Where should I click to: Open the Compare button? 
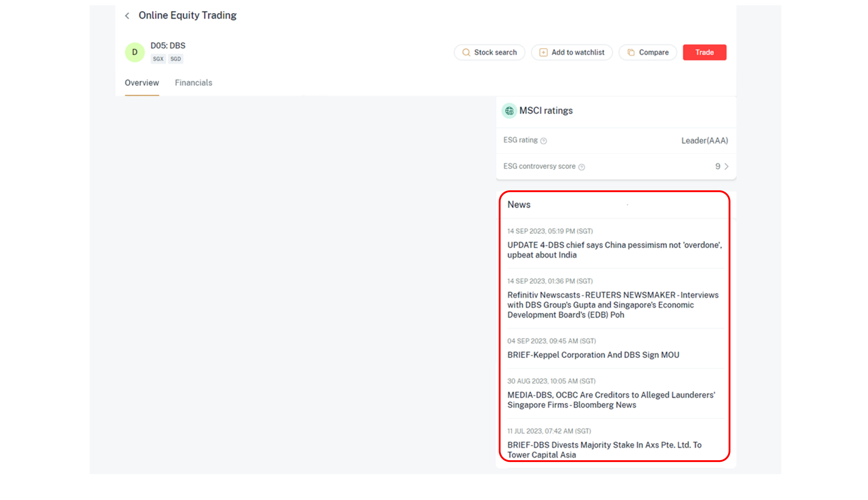[648, 53]
